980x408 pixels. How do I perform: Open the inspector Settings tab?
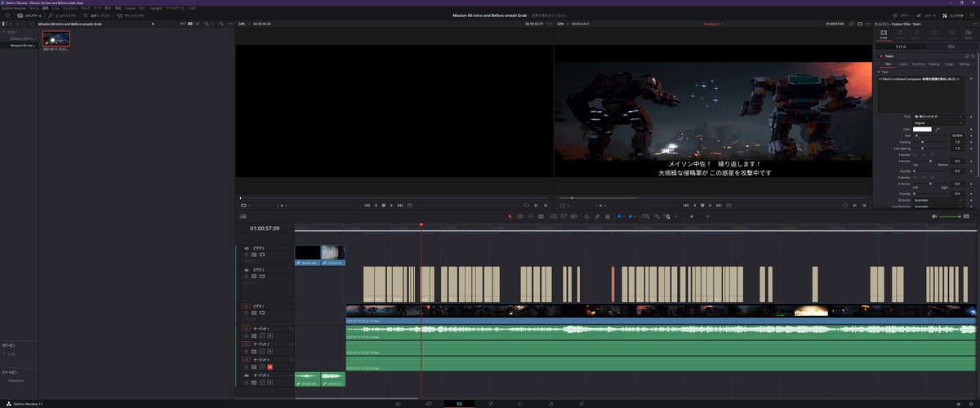pyautogui.click(x=964, y=63)
